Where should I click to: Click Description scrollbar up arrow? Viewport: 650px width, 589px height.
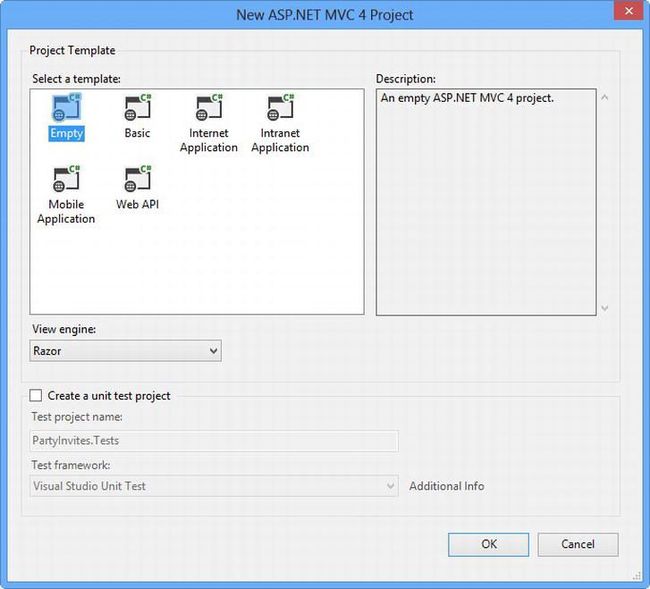[x=605, y=98]
